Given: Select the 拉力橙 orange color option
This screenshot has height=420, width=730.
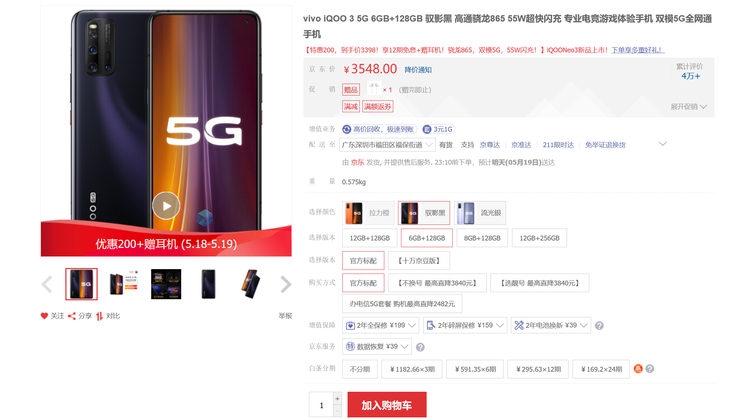Looking at the screenshot, I should (368, 213).
